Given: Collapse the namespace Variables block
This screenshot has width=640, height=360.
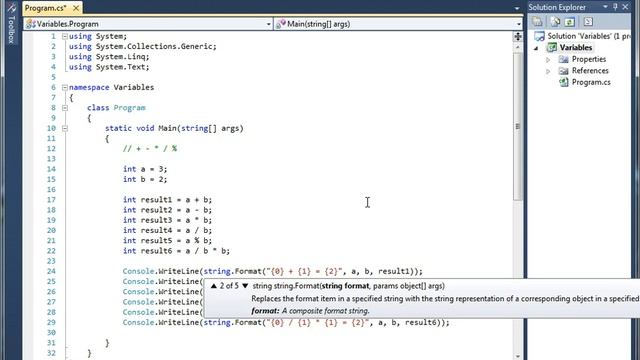Looking at the screenshot, I should point(64,87).
